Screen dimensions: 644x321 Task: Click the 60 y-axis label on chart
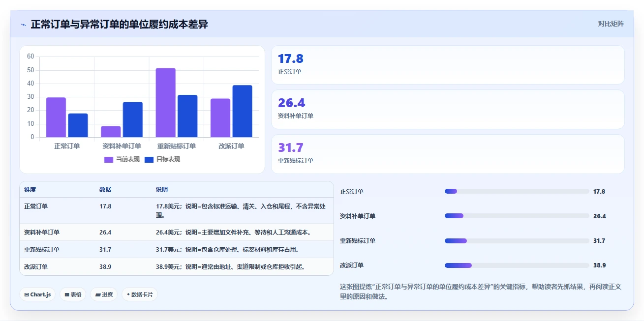click(x=31, y=57)
